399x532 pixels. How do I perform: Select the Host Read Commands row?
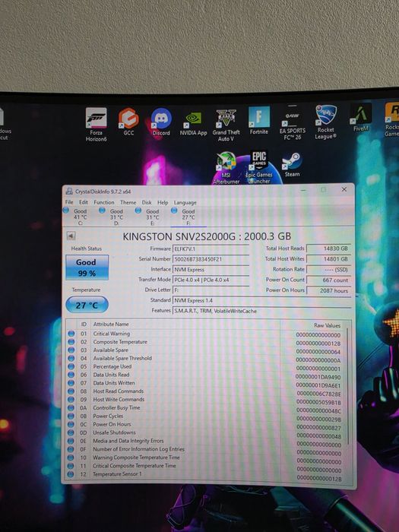(205, 391)
